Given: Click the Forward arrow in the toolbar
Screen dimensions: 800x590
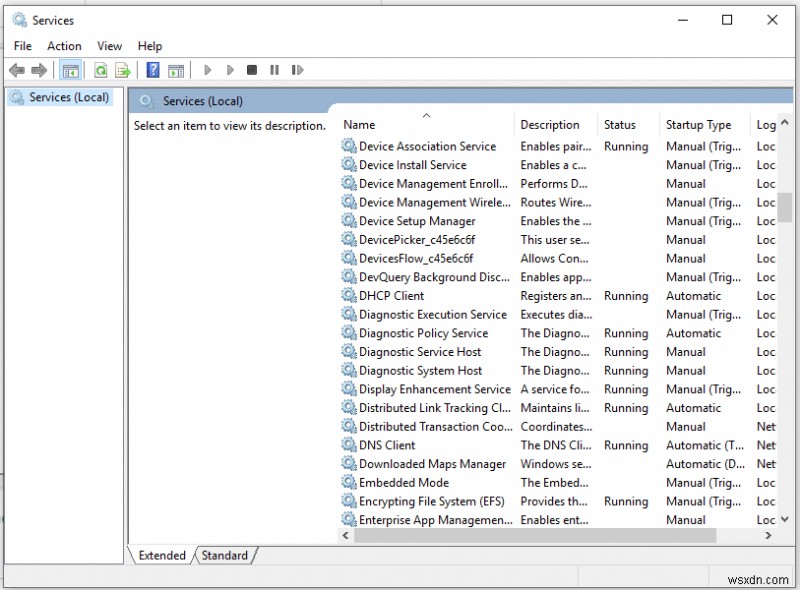Looking at the screenshot, I should coord(39,70).
